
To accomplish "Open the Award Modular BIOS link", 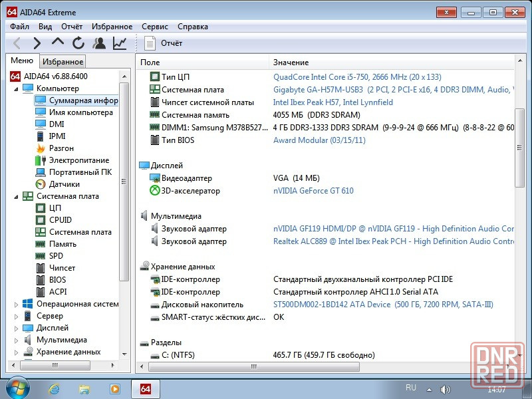I will (x=319, y=140).
